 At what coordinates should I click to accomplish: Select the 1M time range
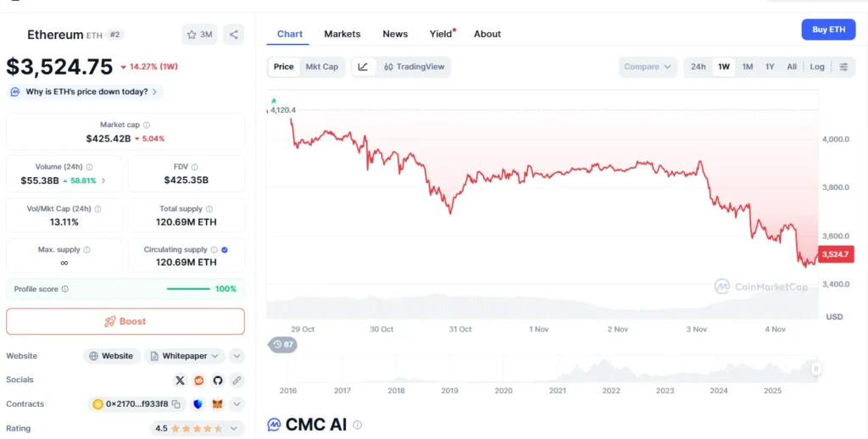[748, 67]
